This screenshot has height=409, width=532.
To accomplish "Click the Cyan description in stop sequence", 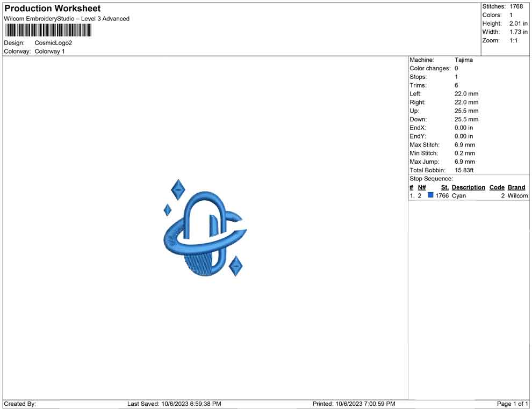I will (459, 196).
